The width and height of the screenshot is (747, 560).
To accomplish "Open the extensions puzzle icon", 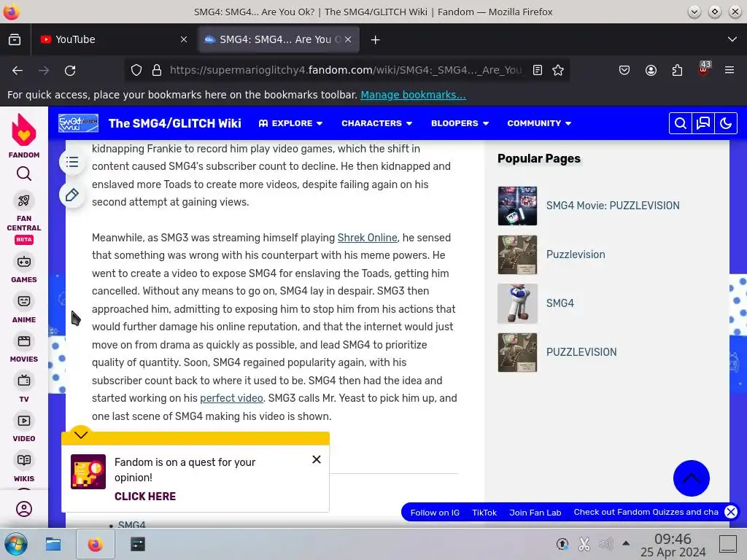I will (677, 71).
